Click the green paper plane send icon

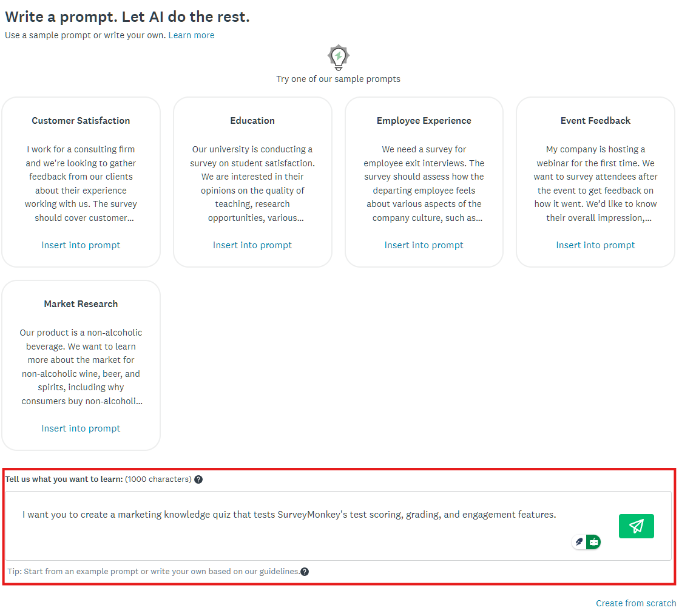636,526
